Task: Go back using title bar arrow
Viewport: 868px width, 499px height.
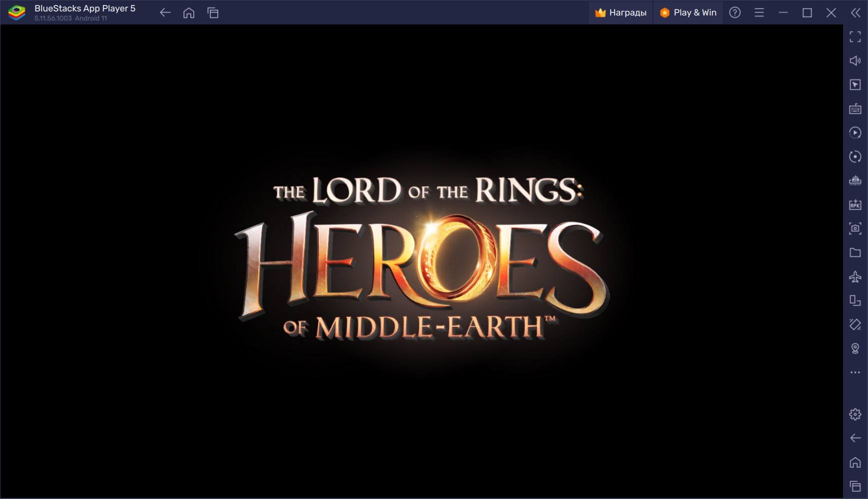Action: (165, 13)
